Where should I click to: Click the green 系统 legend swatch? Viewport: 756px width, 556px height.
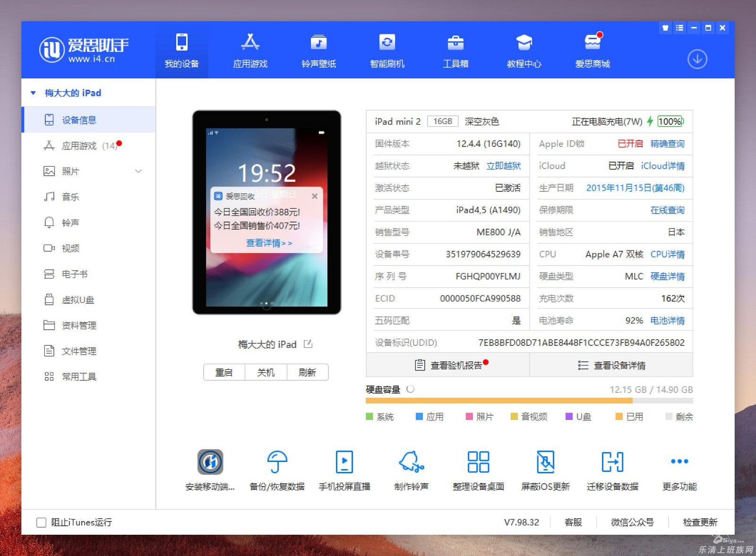pos(369,417)
